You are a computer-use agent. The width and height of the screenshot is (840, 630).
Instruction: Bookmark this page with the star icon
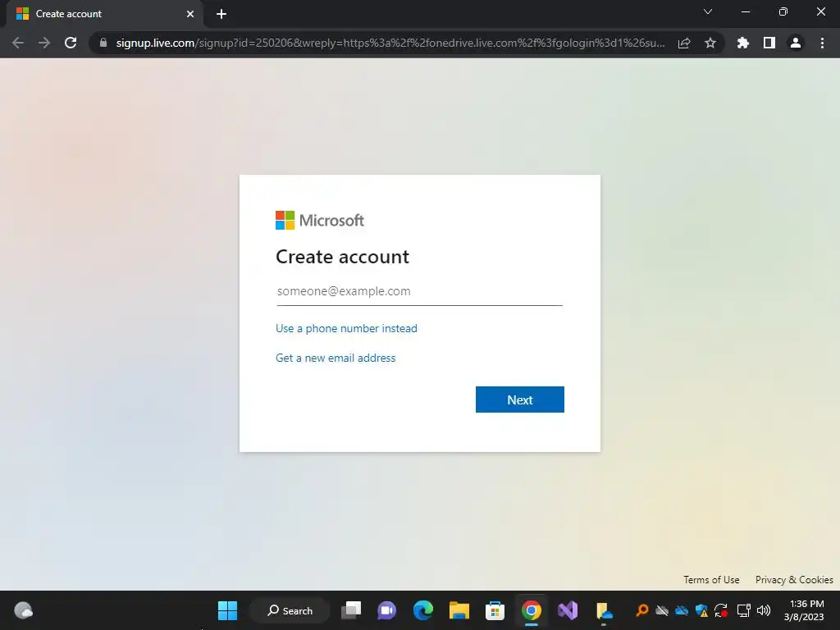710,43
